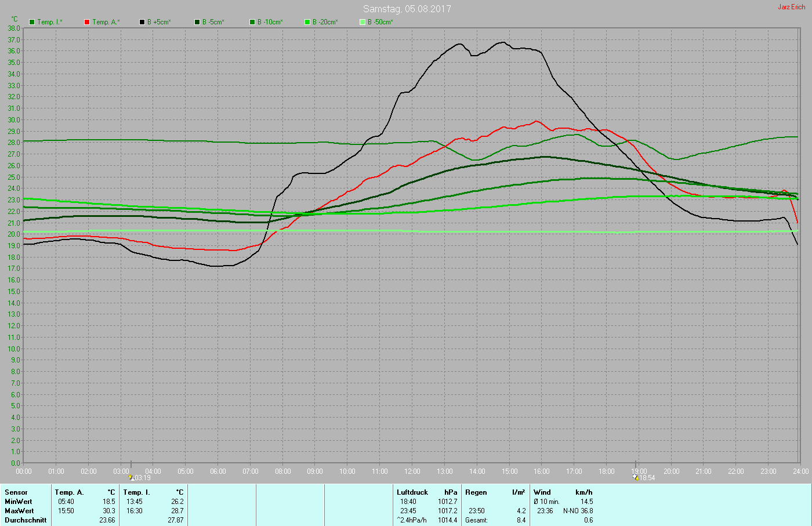Select the Temp. I. maximum value '28.7'

177,511
